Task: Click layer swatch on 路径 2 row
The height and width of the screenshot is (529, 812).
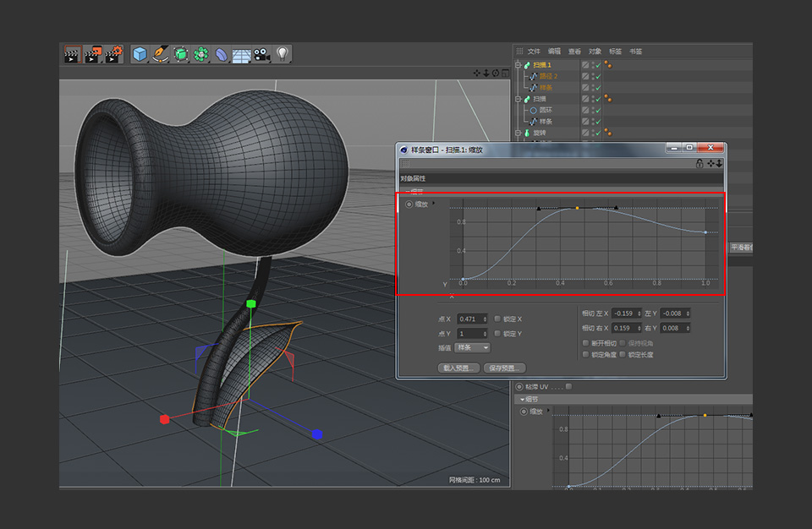Action: [x=585, y=76]
